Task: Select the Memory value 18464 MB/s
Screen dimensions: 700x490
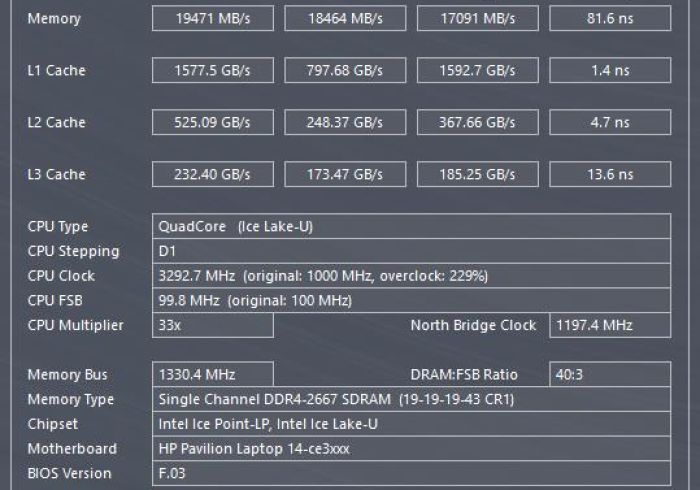Action: (343, 18)
